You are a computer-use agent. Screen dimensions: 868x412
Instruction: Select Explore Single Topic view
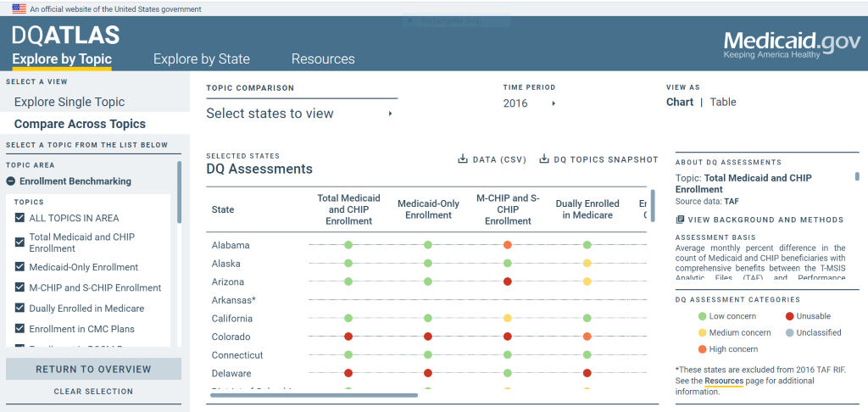(x=70, y=102)
